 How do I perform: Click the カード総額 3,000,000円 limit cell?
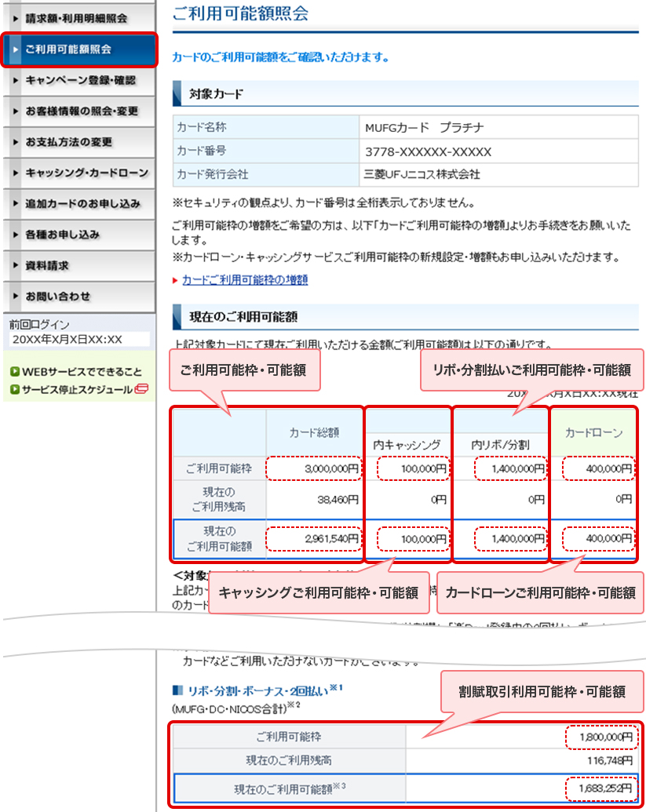point(314,469)
